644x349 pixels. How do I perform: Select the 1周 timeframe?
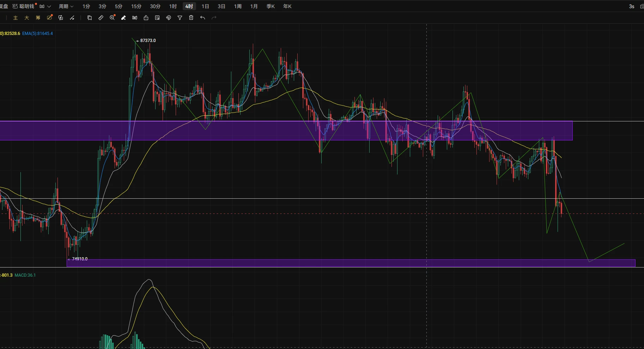coord(238,6)
